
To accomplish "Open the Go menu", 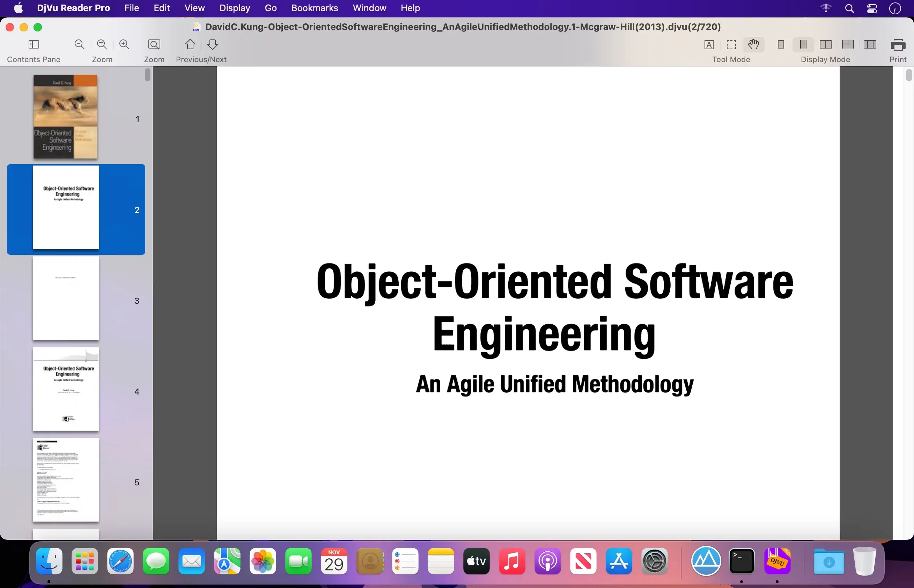I will (x=271, y=8).
